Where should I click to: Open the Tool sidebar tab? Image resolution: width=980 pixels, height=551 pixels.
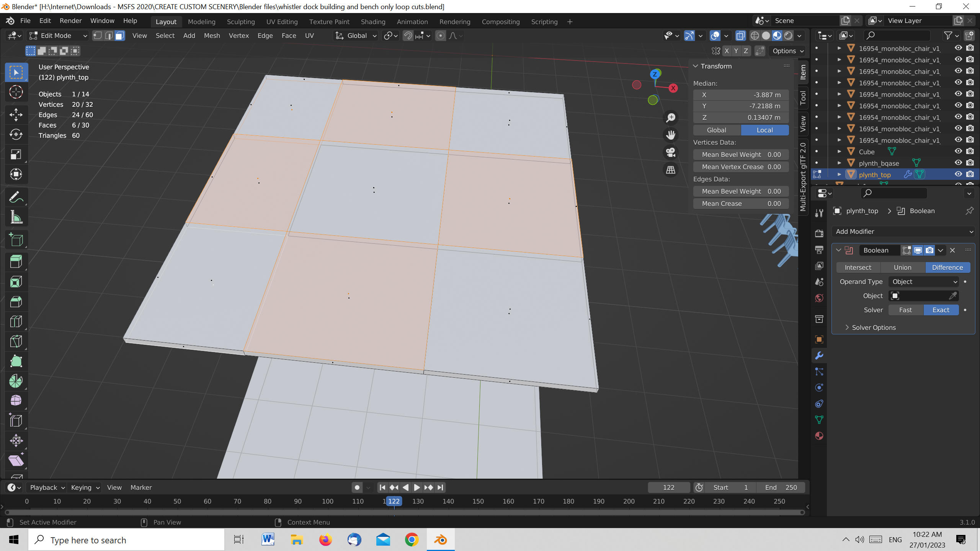tap(803, 98)
